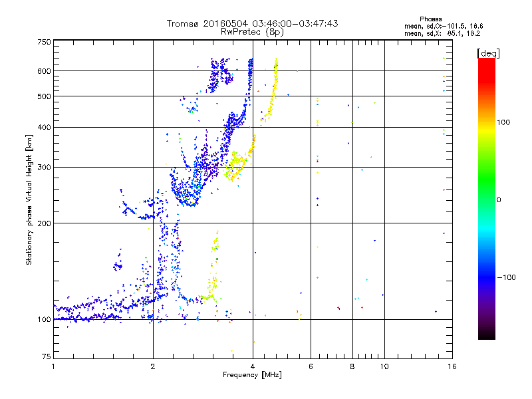Click the x-axis label '8'
This screenshot has width=532, height=399.
point(352,366)
